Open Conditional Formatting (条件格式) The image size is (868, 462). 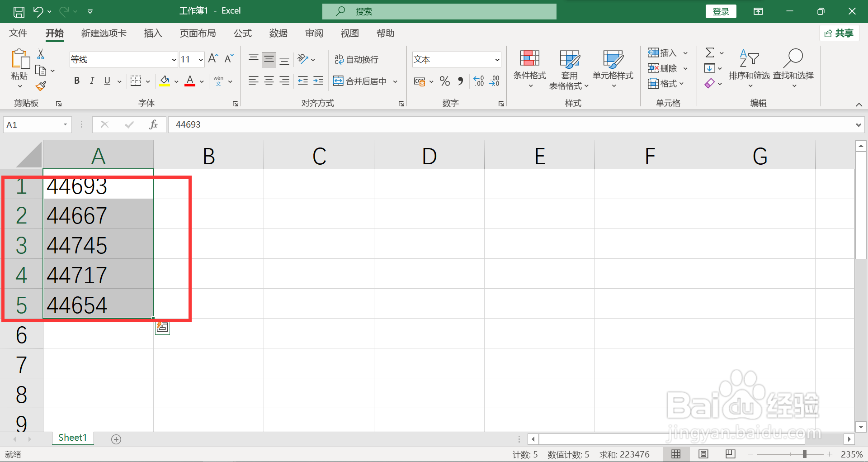530,68
